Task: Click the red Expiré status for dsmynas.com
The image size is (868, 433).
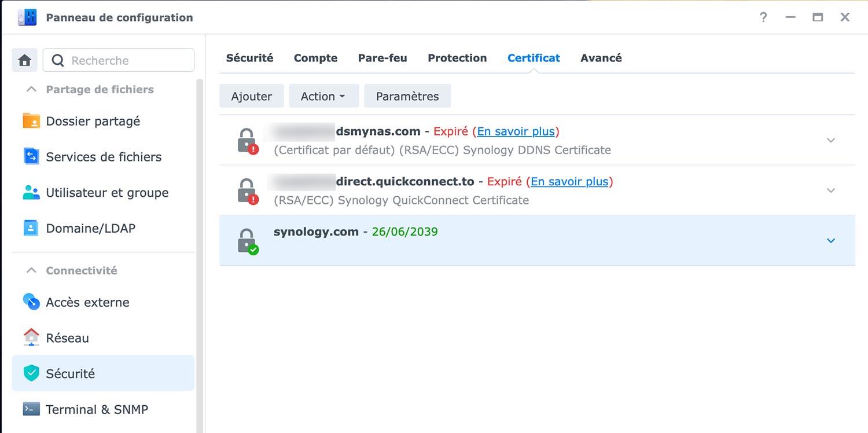Action: (451, 131)
